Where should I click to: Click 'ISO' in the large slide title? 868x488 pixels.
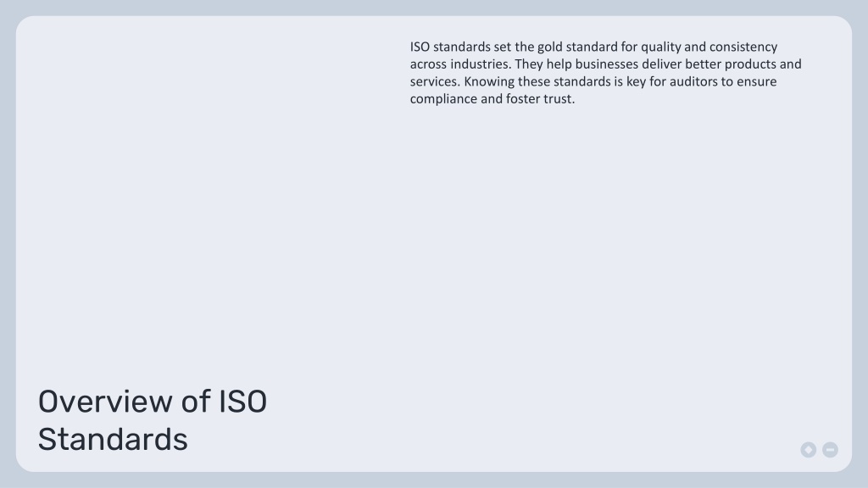(x=243, y=402)
